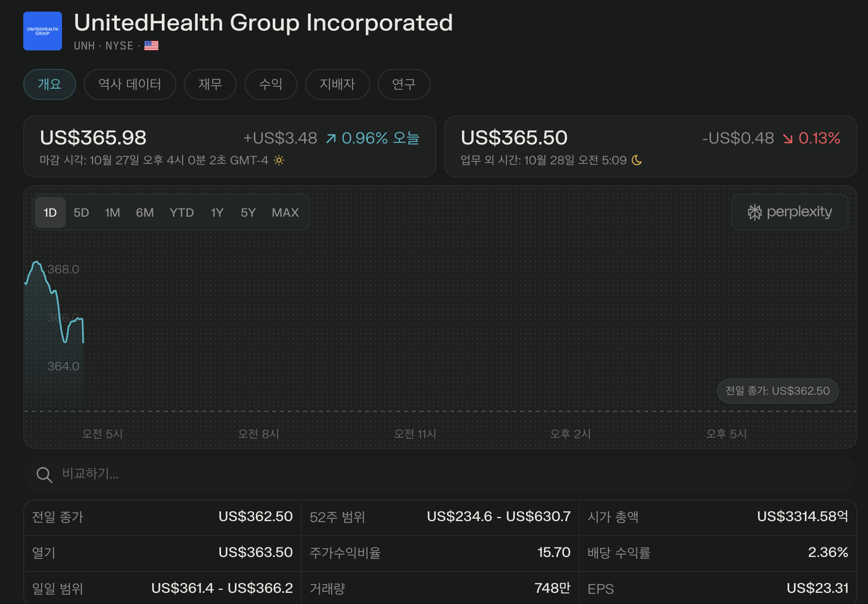The image size is (868, 604).
Task: Click the US flag icon
Action: coord(151,46)
